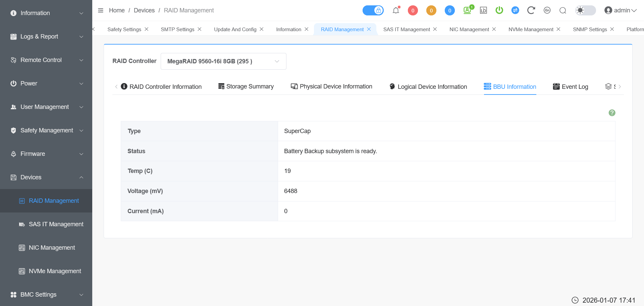This screenshot has width=644, height=306.
Task: Expand the Firmware sidebar menu
Action: coord(46,154)
